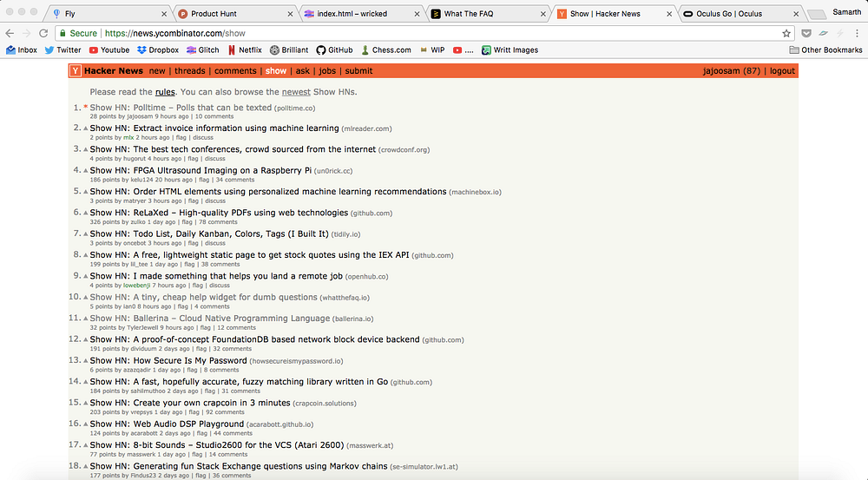868x480 pixels.
Task: Open the GitHub bookmark
Action: coord(334,49)
